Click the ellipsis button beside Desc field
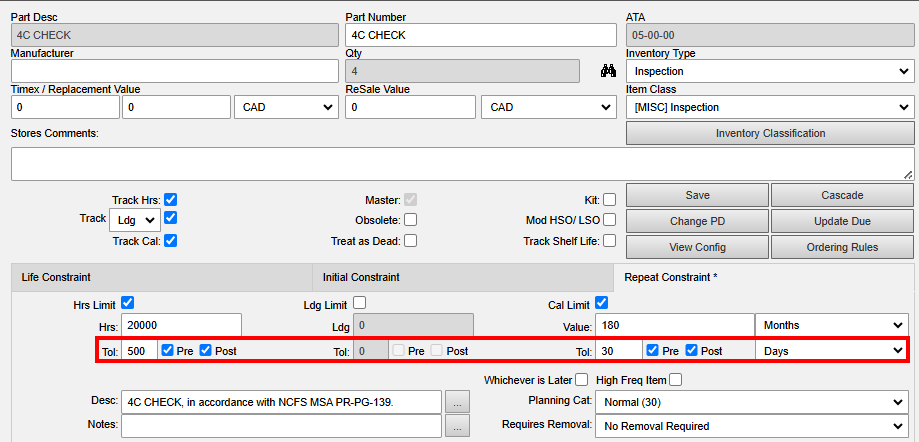The image size is (919, 442). [456, 402]
